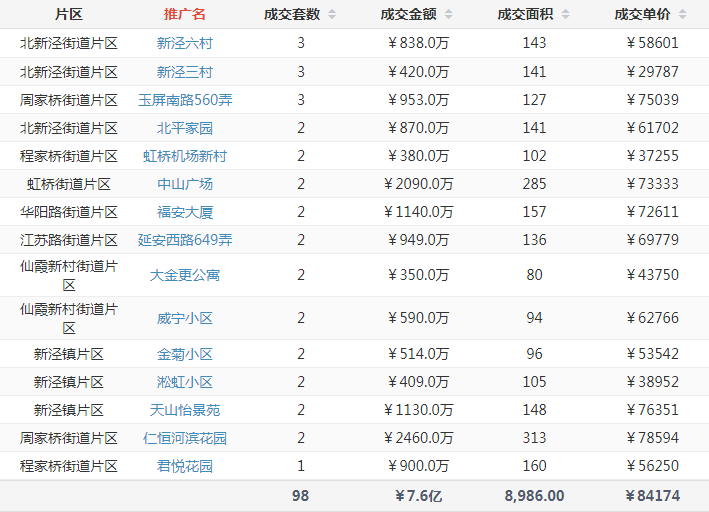Open the 仁恒河滨花园 link

[184, 438]
